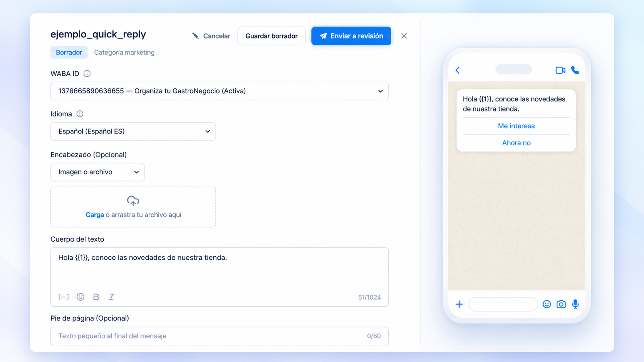Open the Idioma language dropdown

[x=133, y=132]
